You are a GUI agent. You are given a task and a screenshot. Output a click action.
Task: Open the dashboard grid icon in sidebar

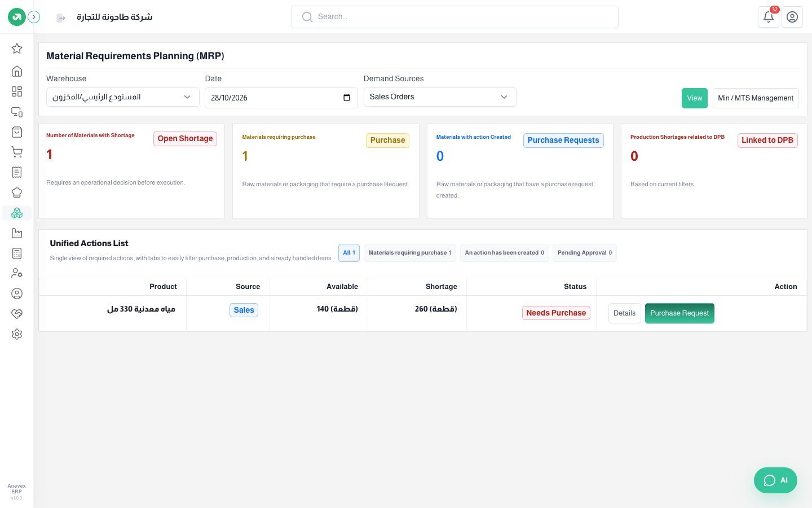[x=17, y=91]
